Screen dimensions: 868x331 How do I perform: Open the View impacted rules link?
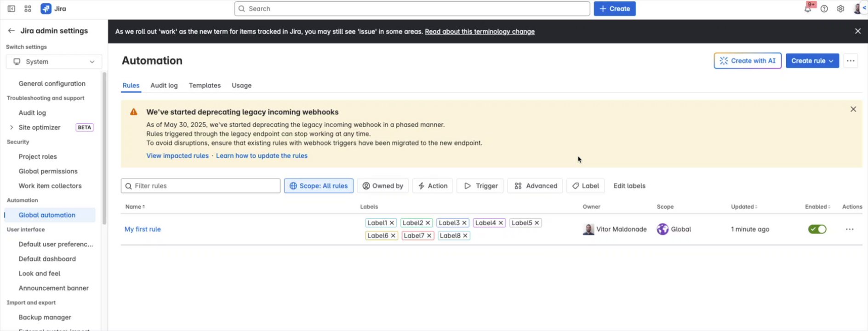pyautogui.click(x=177, y=156)
